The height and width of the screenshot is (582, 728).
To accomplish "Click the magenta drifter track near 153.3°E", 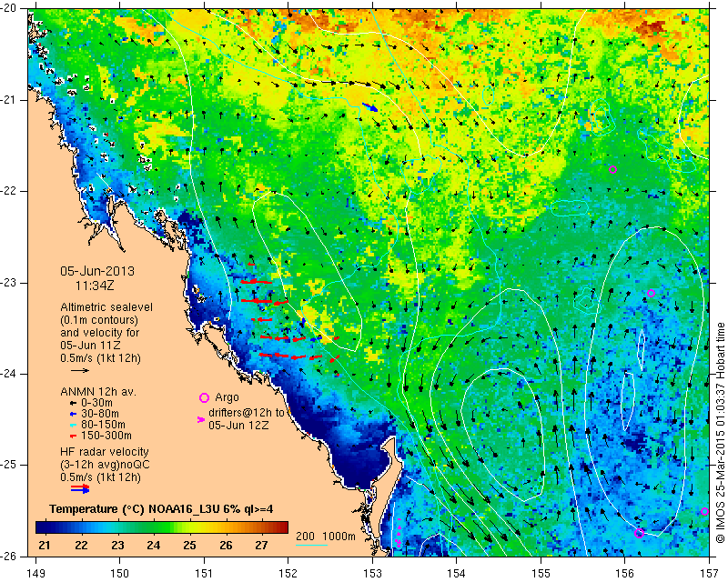I will coord(399,532).
